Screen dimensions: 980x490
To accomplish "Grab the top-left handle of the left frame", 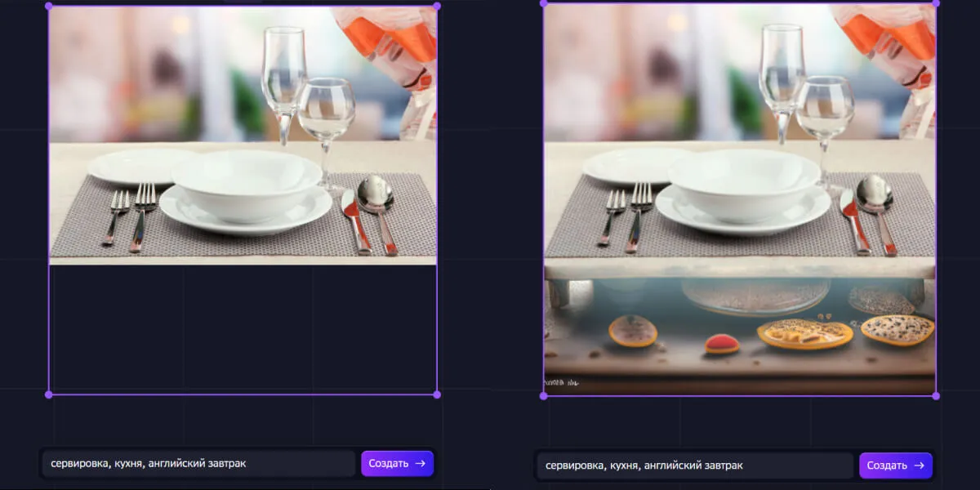I will click(x=49, y=6).
